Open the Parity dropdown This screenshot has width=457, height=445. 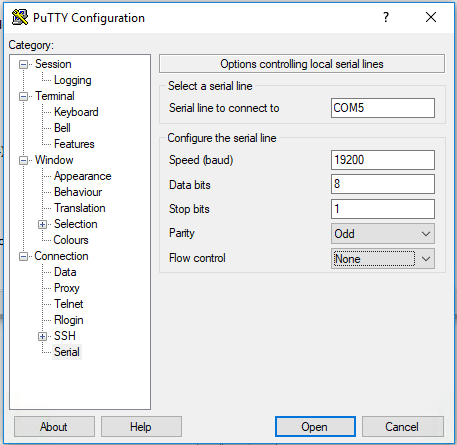click(383, 234)
